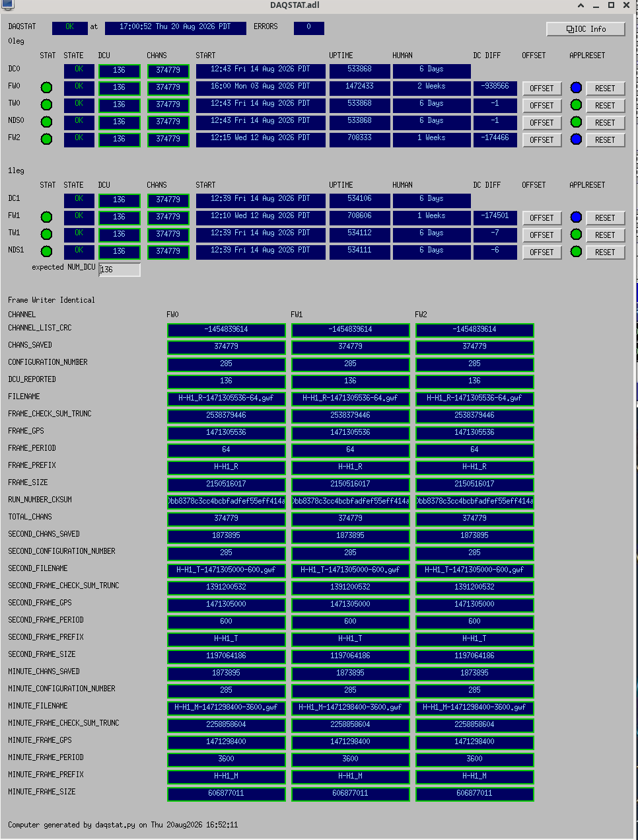Click the TW0 OFFSET button
638x840 pixels.
coord(542,106)
